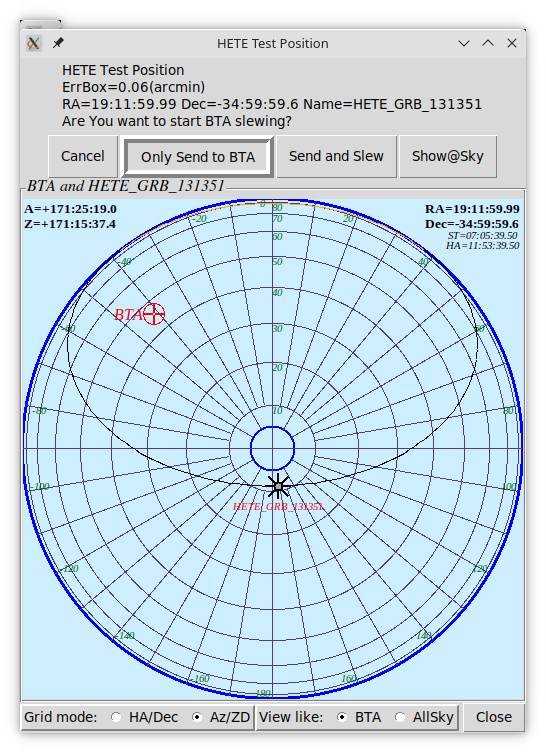
Task: Choose the AllSky view option
Action: point(400,717)
